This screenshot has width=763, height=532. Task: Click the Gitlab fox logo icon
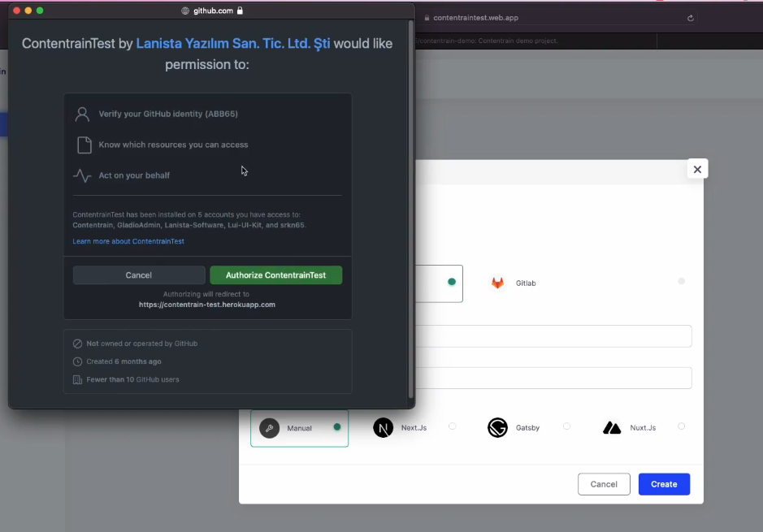tap(497, 283)
